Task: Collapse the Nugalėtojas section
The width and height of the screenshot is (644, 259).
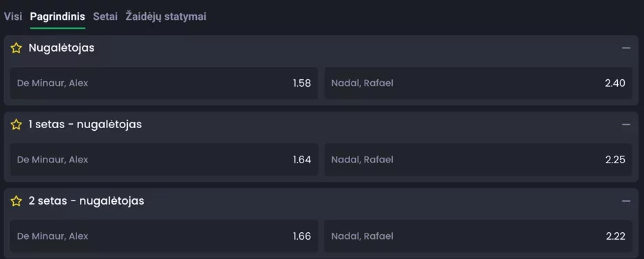Action: [x=626, y=48]
